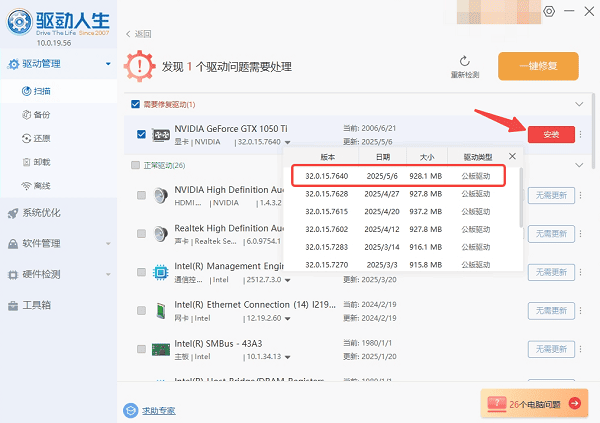600x423 pixels.
Task: Select 还原 in the sidebar
Action: (x=59, y=138)
